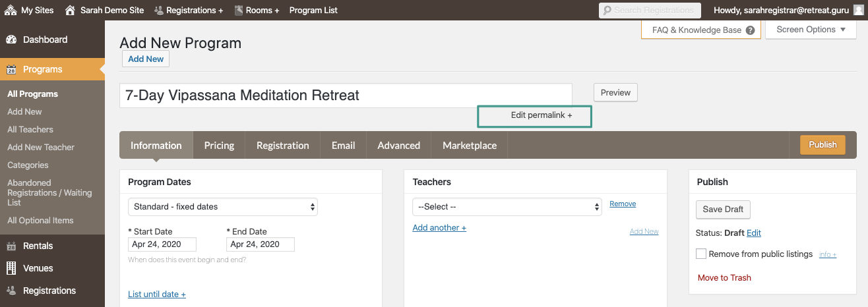The height and width of the screenshot is (307, 868).
Task: Open the Sarah Demo Site home icon
Action: [70, 10]
